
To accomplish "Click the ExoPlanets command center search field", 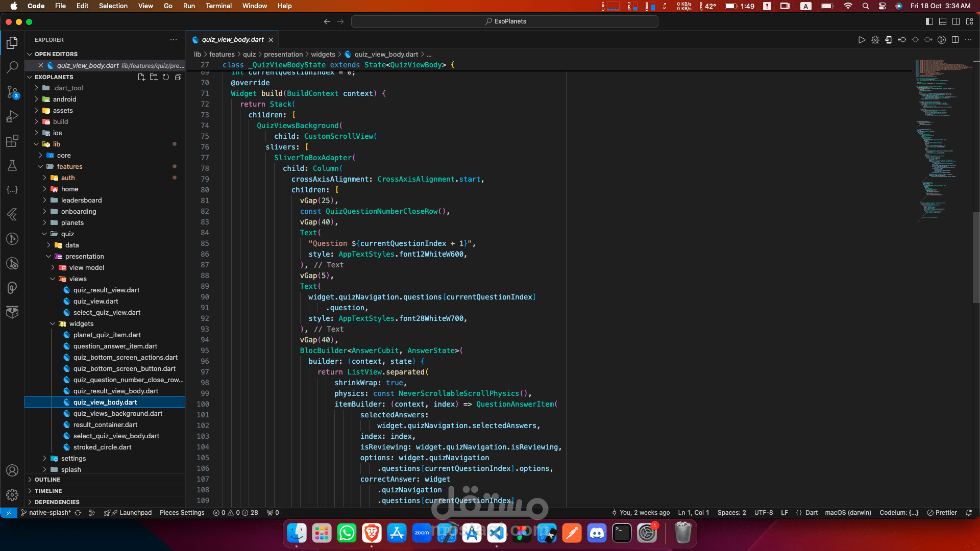I will point(504,21).
